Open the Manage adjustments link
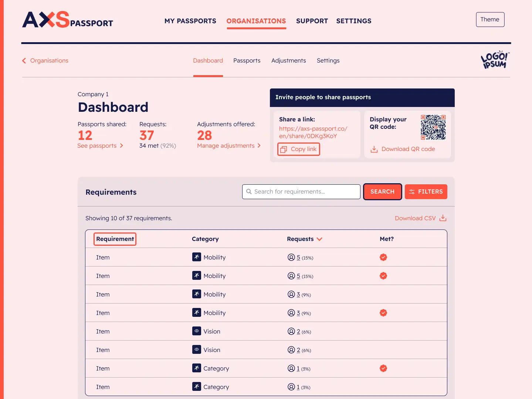The width and height of the screenshot is (532, 399). pyautogui.click(x=229, y=146)
